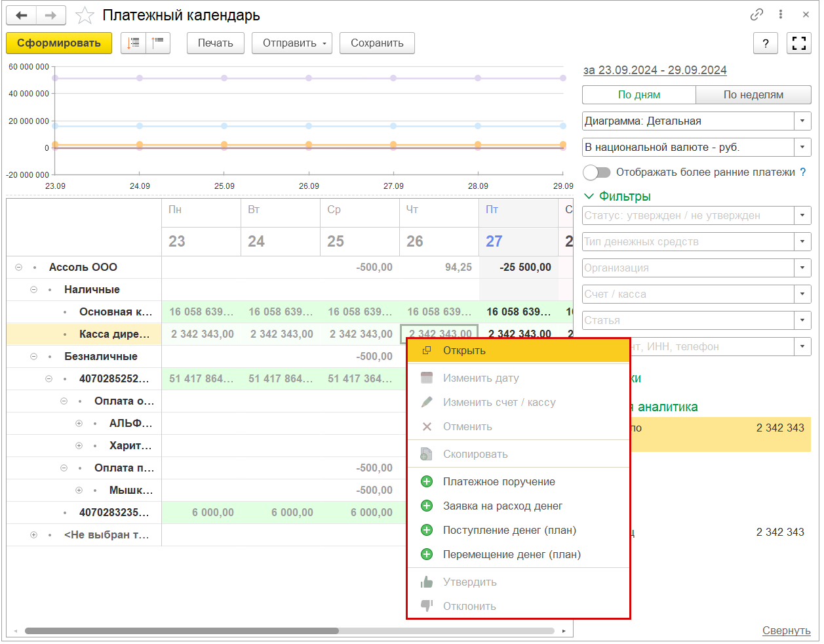Collapse the Наличные group row
The width and height of the screenshot is (824, 644).
click(x=33, y=289)
